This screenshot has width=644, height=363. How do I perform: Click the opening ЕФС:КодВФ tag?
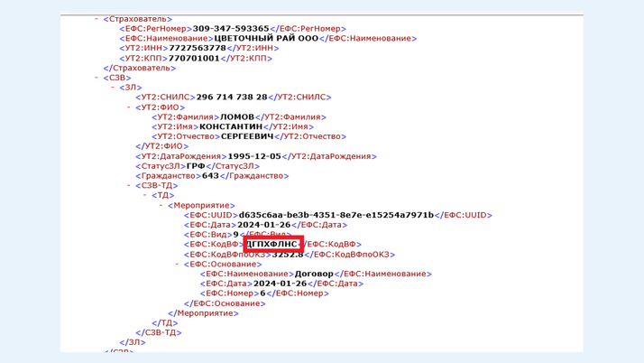tap(214, 244)
